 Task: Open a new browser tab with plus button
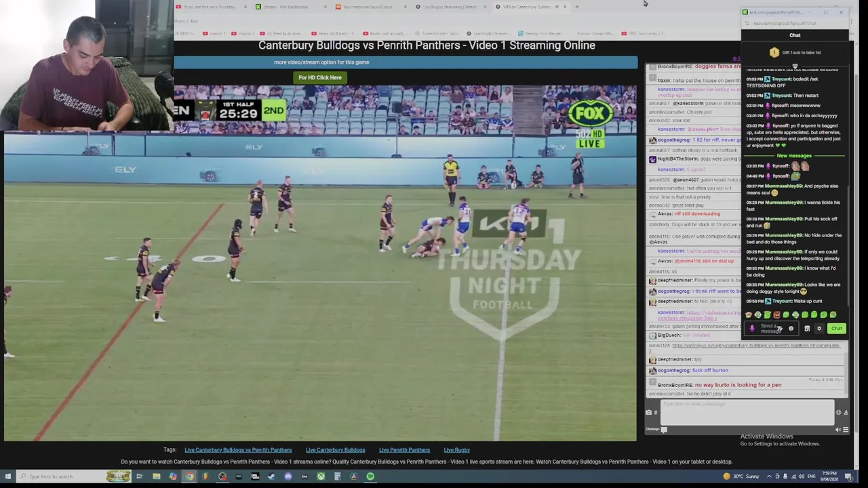point(577,7)
